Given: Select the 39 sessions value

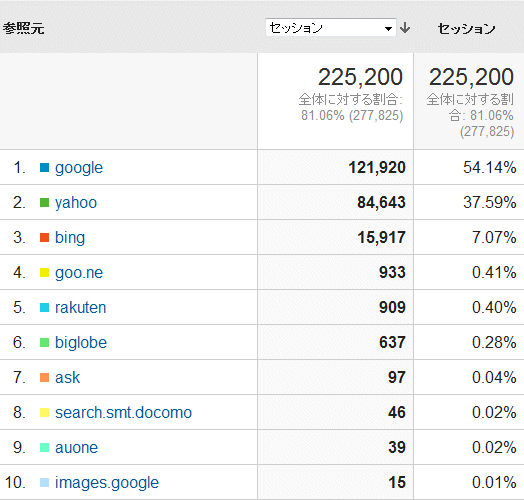Looking at the screenshot, I should (397, 448).
